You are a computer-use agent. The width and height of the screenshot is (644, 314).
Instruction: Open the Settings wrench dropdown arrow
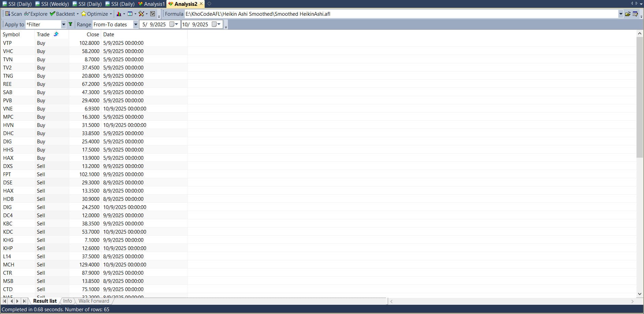coord(147,14)
